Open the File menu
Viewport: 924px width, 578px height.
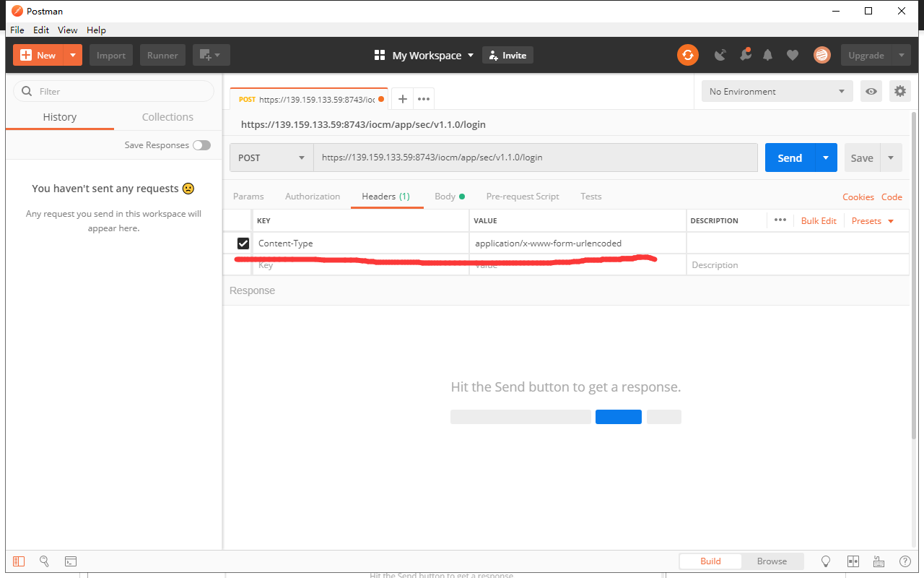click(x=17, y=30)
